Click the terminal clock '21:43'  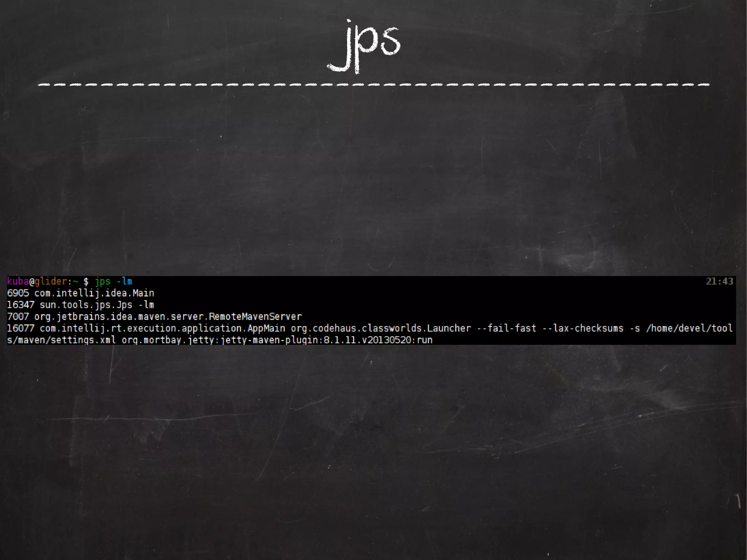719,281
